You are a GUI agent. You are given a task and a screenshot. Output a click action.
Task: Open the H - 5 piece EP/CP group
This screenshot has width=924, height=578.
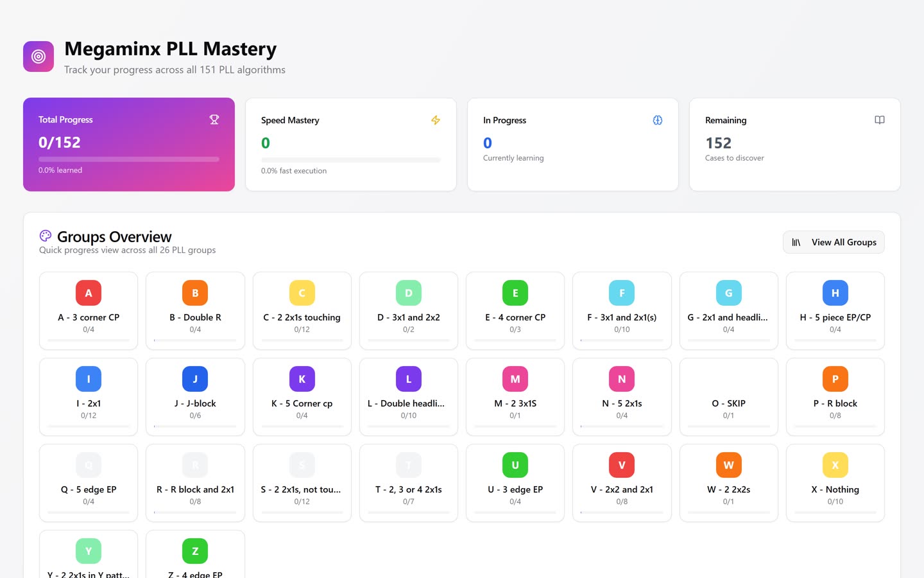coord(835,311)
